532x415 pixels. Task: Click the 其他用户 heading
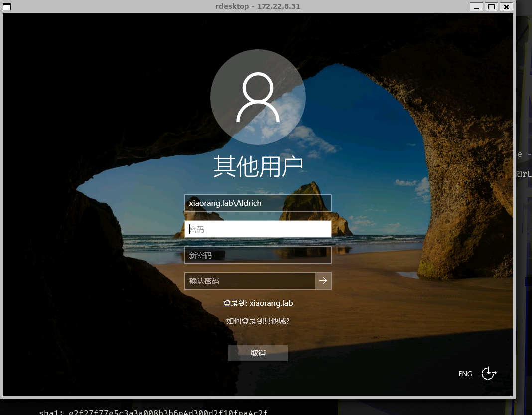click(258, 166)
